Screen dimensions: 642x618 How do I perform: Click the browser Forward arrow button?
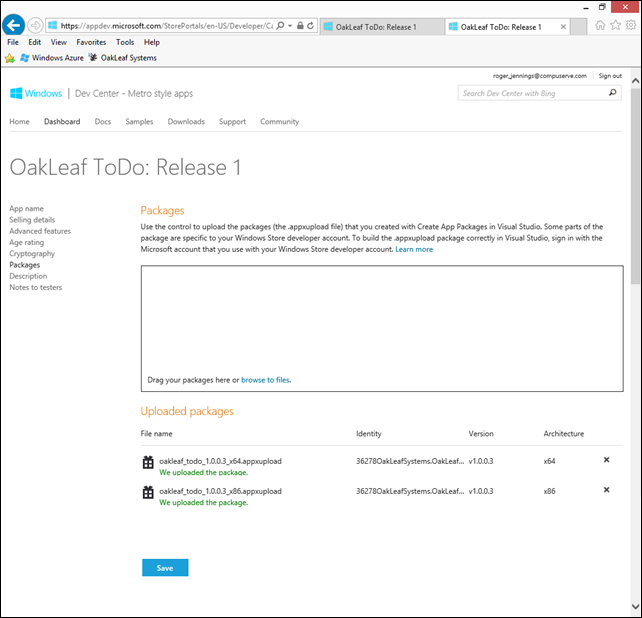pyautogui.click(x=35, y=25)
